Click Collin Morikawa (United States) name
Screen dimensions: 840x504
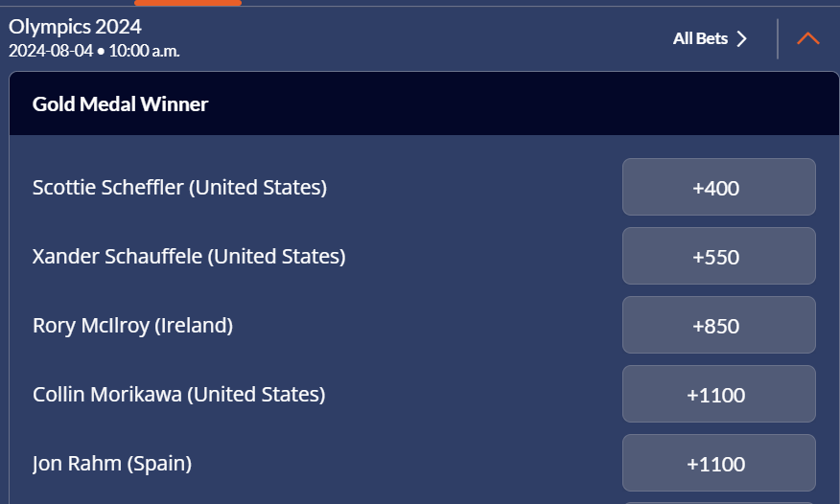click(x=178, y=395)
